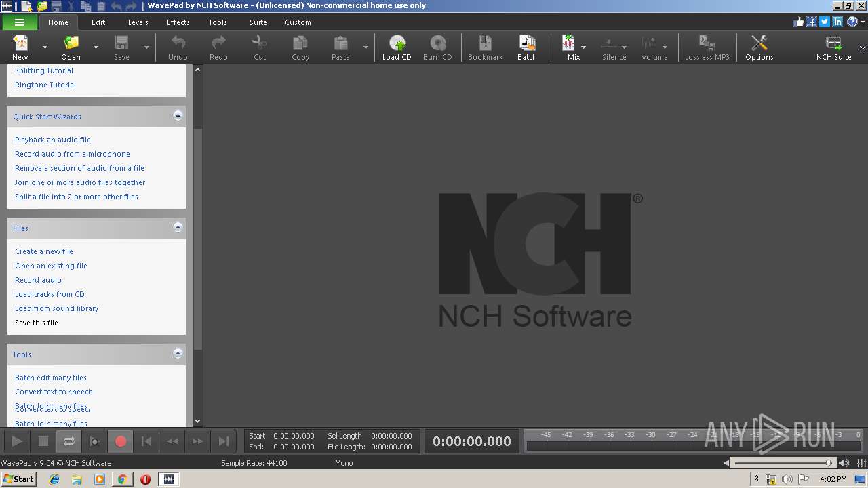This screenshot has width=868, height=488.
Task: Switch to the Edit tab
Action: click(x=98, y=22)
